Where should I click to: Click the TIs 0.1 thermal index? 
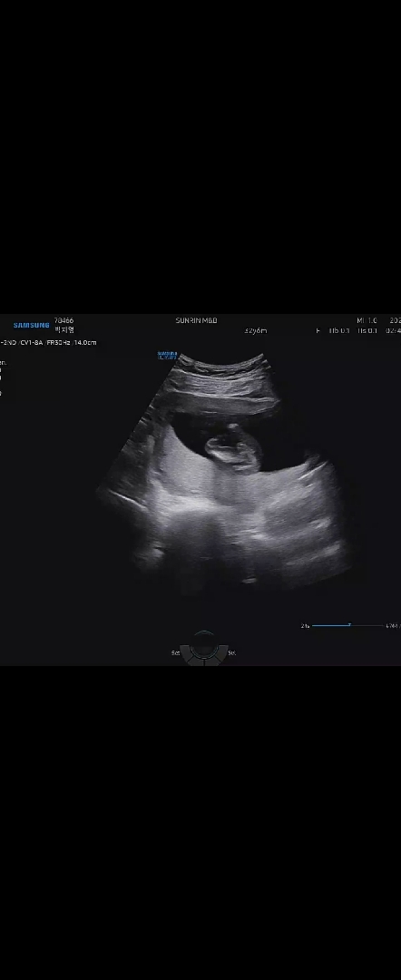point(367,330)
